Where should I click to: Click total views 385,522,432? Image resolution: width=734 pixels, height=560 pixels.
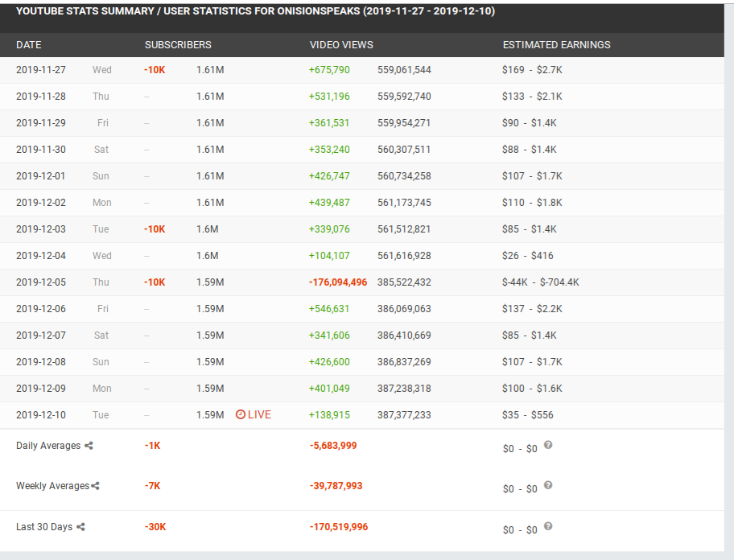[404, 282]
